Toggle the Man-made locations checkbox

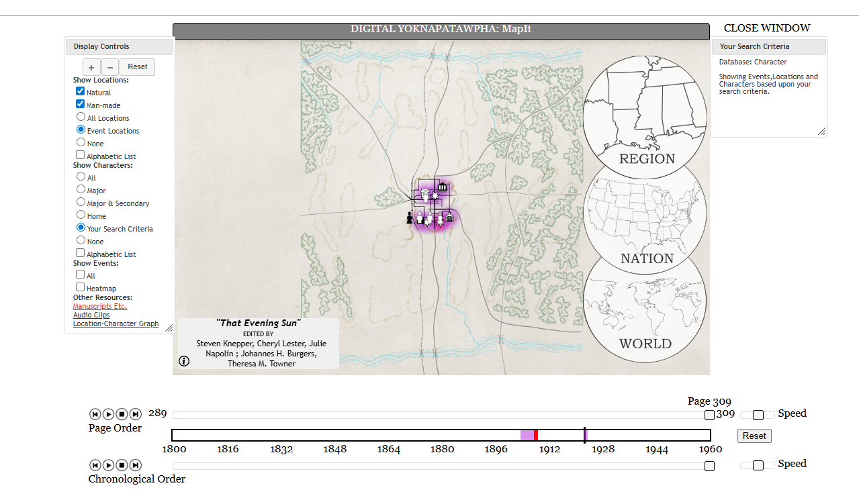[81, 104]
